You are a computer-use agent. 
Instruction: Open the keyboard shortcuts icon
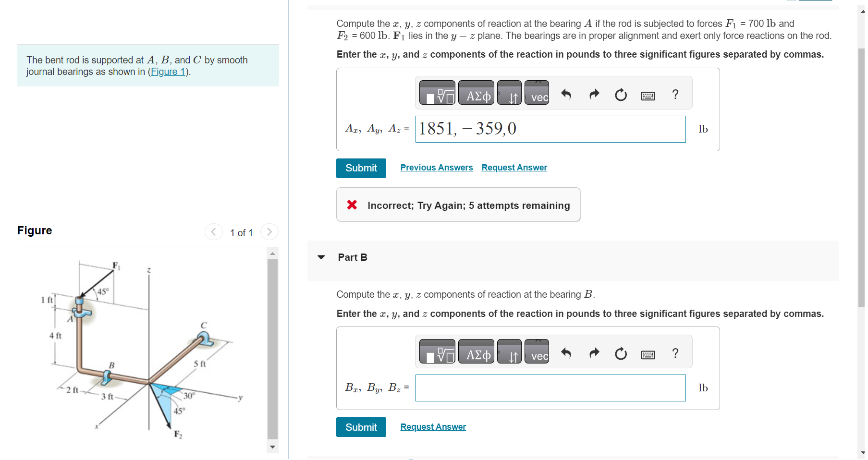click(648, 95)
